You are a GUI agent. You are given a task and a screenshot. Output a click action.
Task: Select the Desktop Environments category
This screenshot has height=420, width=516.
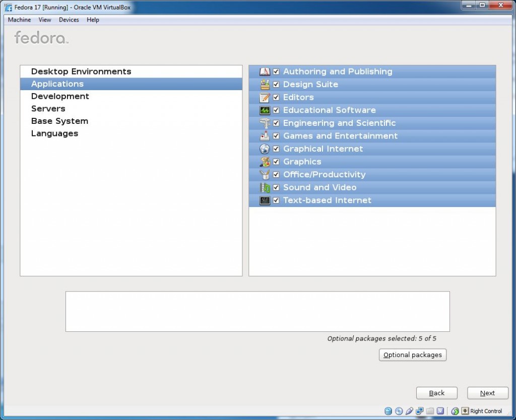[131, 72]
